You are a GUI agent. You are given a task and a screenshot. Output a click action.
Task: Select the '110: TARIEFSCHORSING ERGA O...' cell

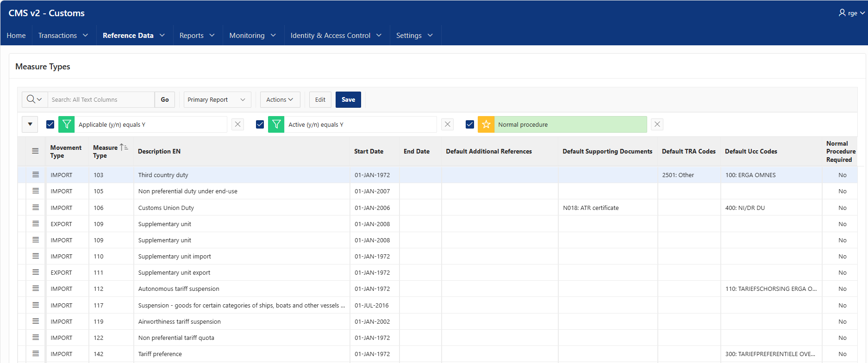[771, 289]
